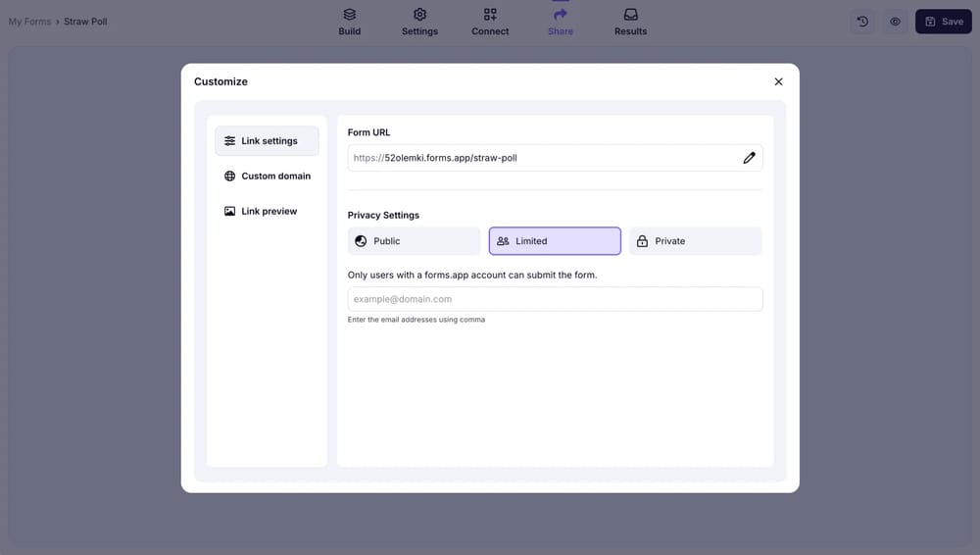Viewport: 980px width, 555px height.
Task: Open Custom domain section
Action: (267, 177)
